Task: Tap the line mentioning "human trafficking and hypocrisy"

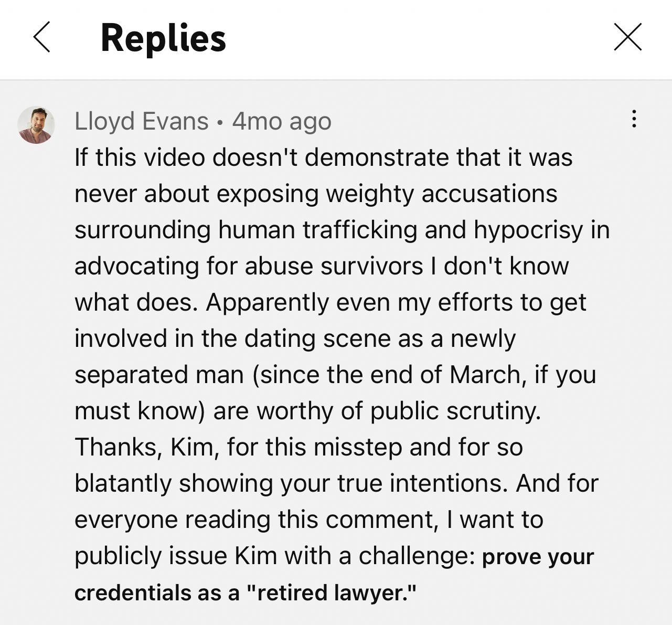Action: (x=342, y=230)
